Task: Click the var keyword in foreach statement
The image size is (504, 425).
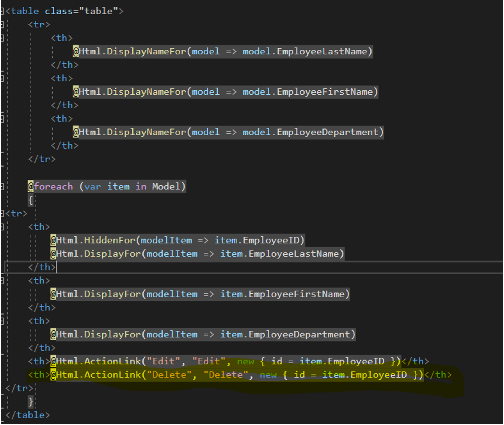Action: (x=92, y=187)
